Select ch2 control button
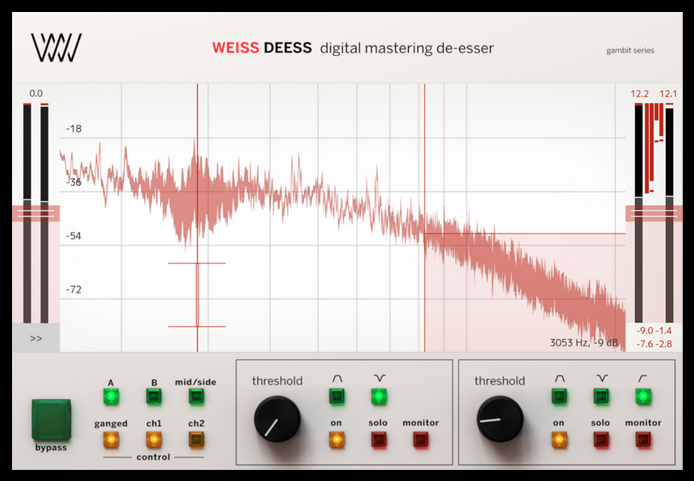Screen dimensions: 694x481 pos(195,439)
